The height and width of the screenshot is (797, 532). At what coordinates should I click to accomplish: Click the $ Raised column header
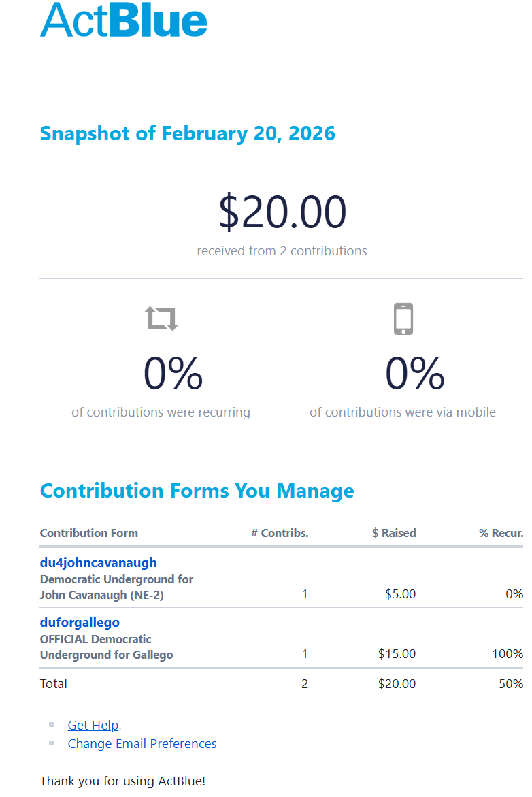(394, 533)
